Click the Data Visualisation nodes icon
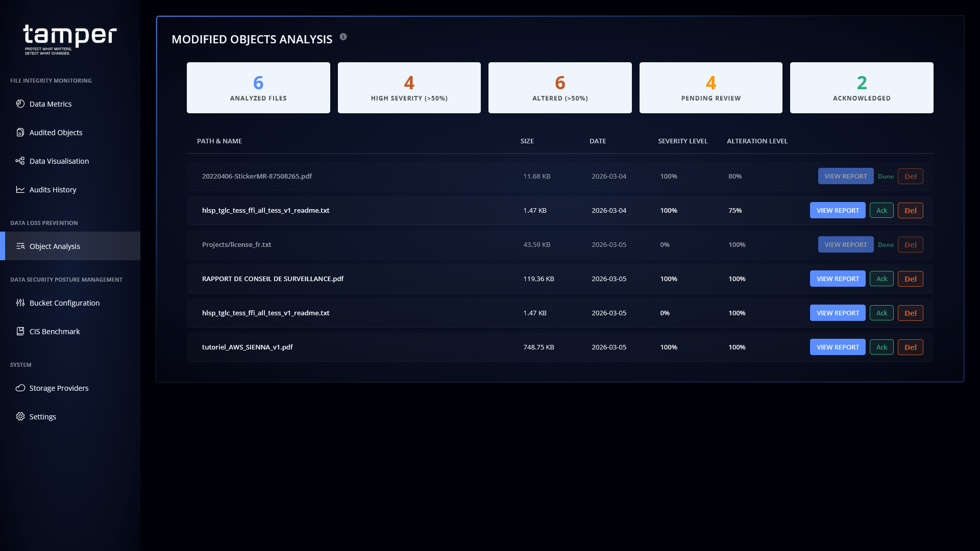 tap(20, 161)
